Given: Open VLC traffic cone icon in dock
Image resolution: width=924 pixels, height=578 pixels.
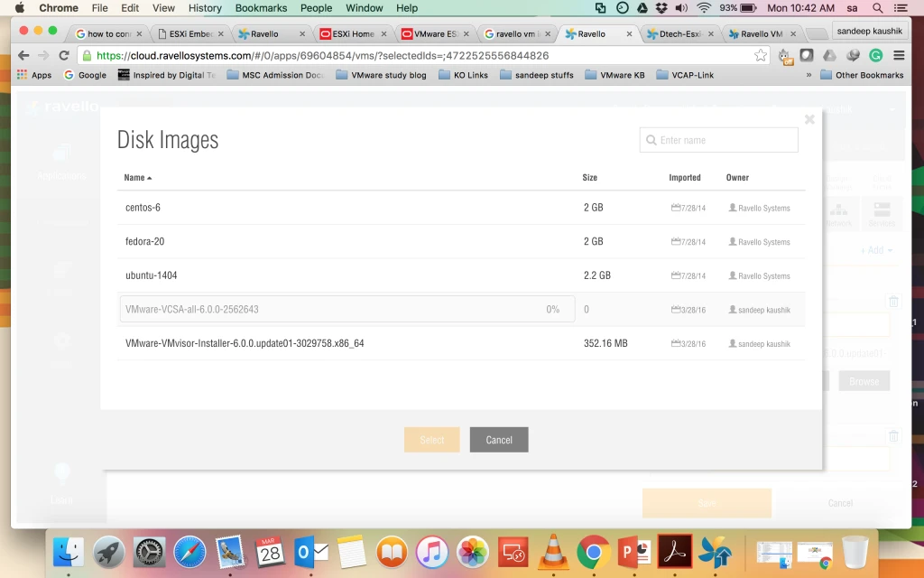Looking at the screenshot, I should point(553,553).
